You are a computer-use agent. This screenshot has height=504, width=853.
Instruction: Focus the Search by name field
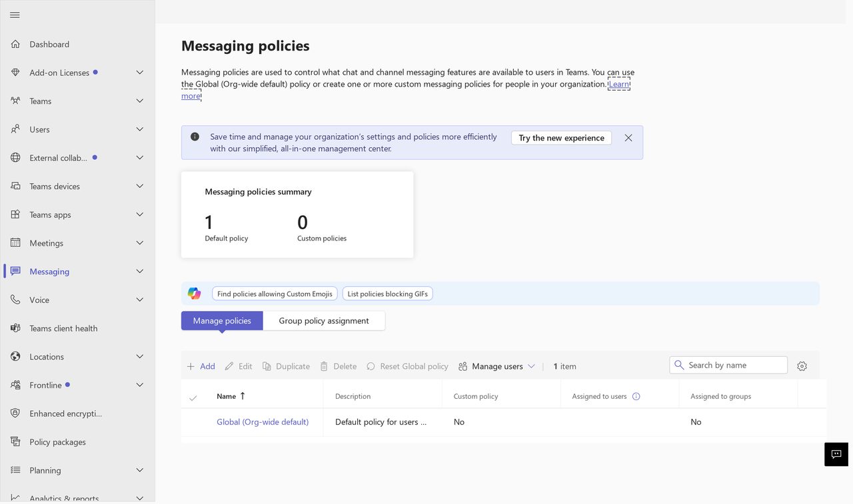point(728,365)
